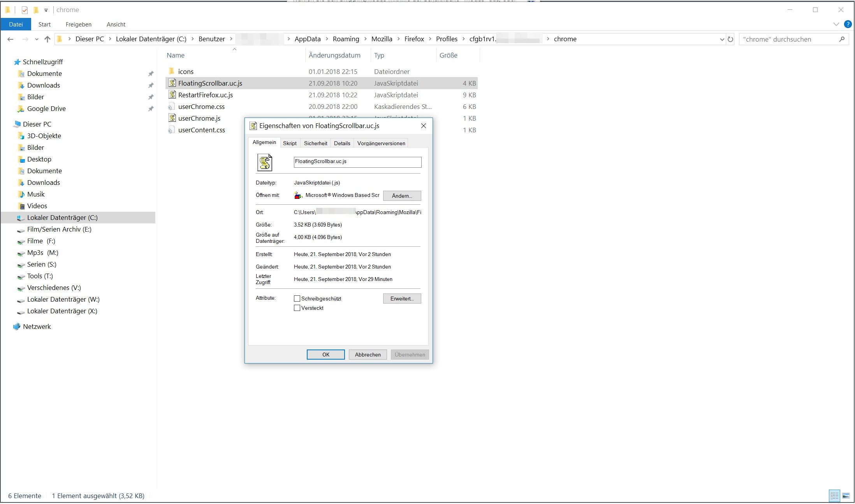Open the Google Drive quick access item
The height and width of the screenshot is (504, 855).
(46, 109)
